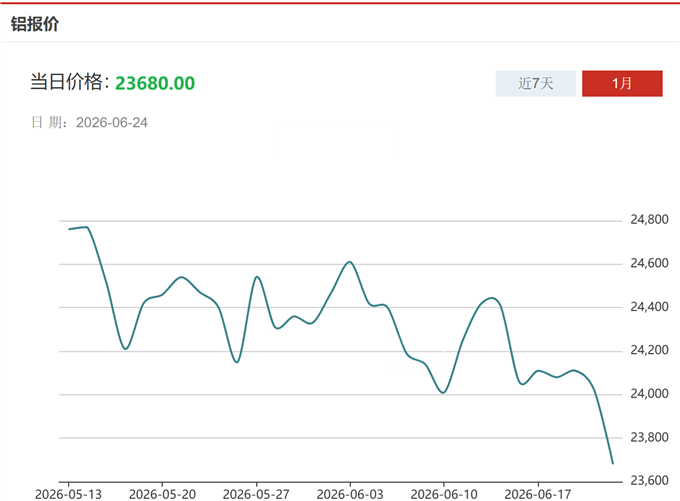Click the 2026-06-17 x-axis label

(x=538, y=494)
